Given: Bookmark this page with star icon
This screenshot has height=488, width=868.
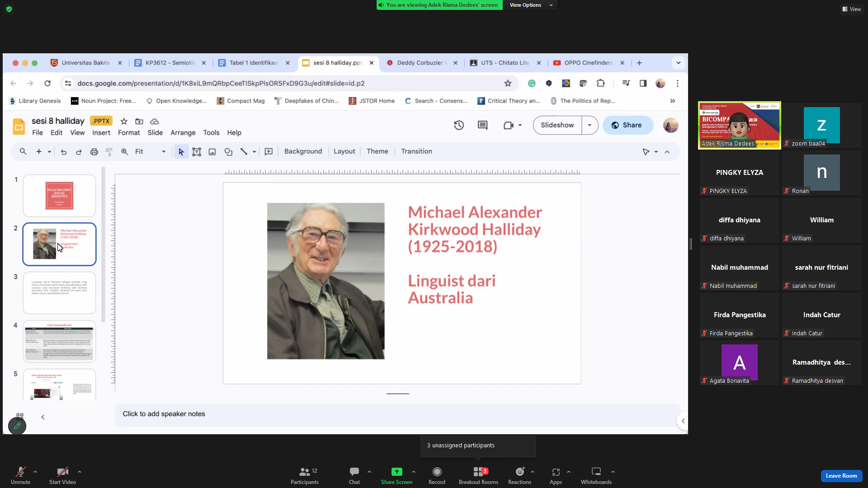Looking at the screenshot, I should [508, 83].
